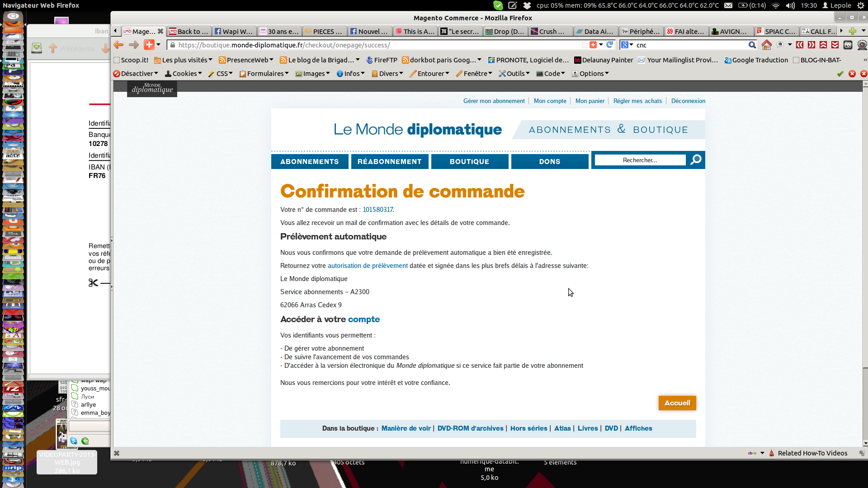The width and height of the screenshot is (868, 488).
Task: Expand the Cookies dropdown menu
Action: (x=184, y=74)
